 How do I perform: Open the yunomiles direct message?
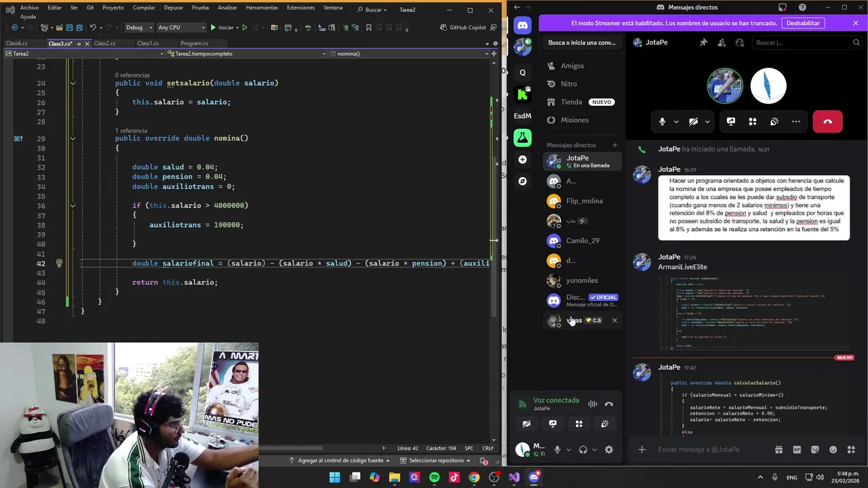583,281
